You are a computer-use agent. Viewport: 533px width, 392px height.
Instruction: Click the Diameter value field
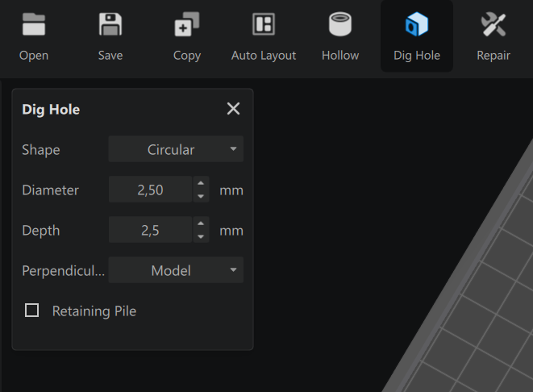click(150, 190)
